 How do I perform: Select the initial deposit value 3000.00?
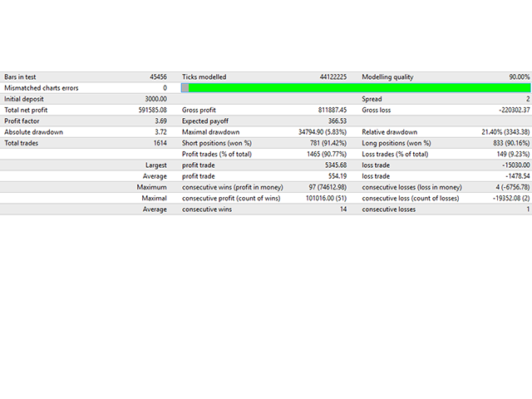[156, 99]
